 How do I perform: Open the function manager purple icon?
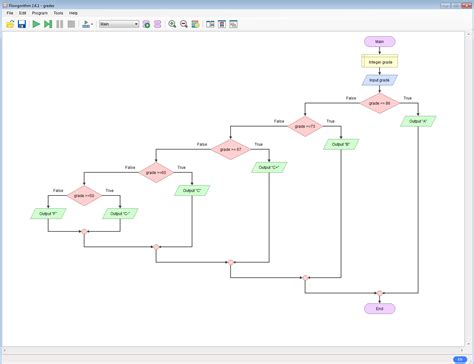click(158, 24)
